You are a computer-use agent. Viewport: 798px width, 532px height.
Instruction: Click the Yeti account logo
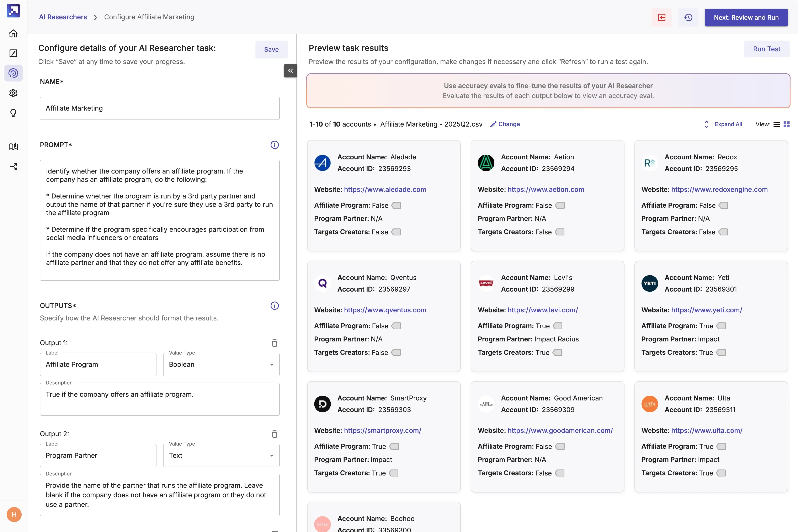tap(649, 283)
